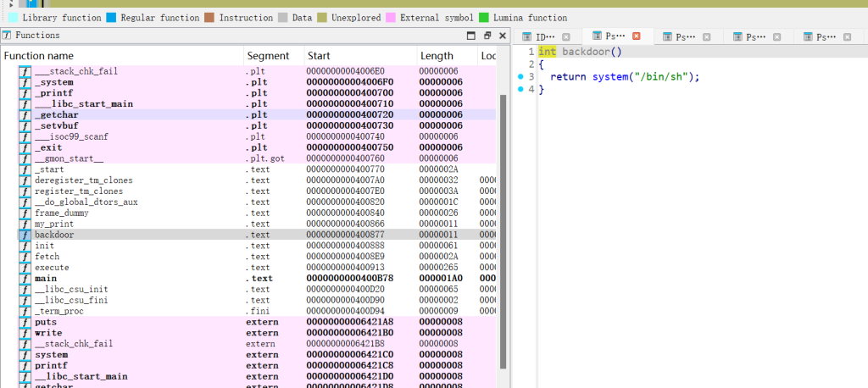
Task: Toggle breakpoint dot on line 3
Action: [520, 77]
